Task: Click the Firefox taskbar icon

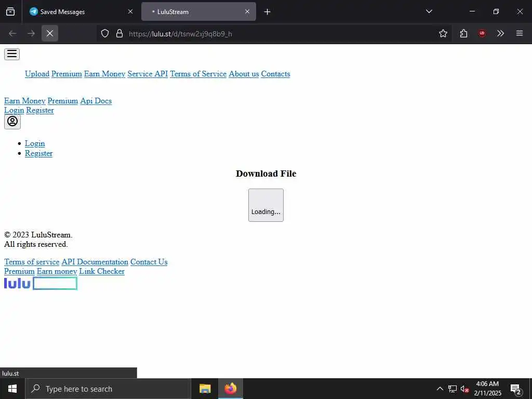Action: click(x=230, y=389)
